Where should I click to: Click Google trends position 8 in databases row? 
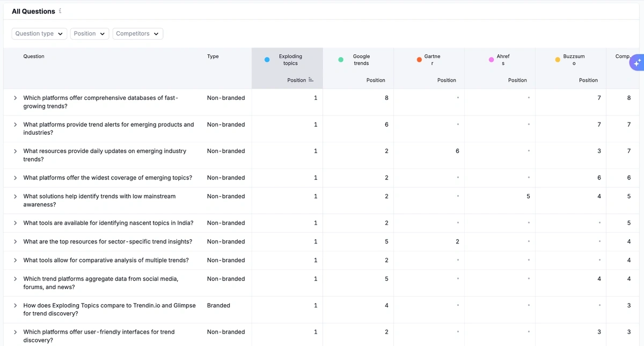[x=386, y=98]
